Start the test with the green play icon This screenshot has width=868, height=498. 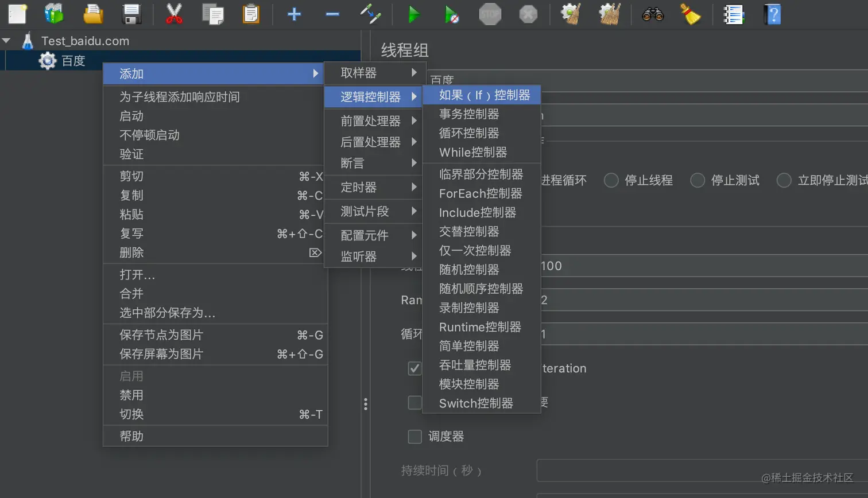click(413, 14)
